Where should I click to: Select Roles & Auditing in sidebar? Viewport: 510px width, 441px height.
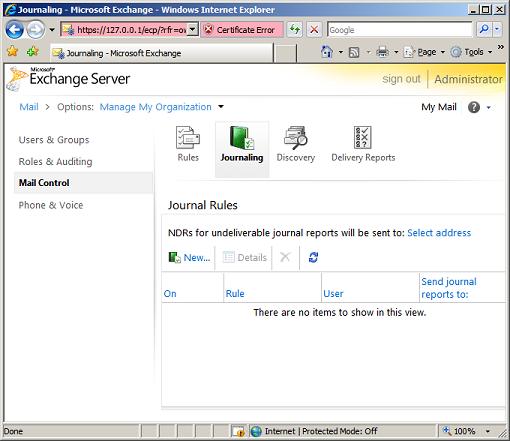[x=55, y=161]
